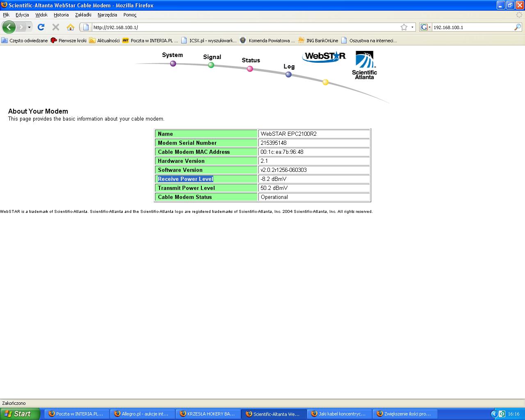Click the Scientific Atlanta logo
The height and width of the screenshot is (420, 525).
[x=364, y=65]
